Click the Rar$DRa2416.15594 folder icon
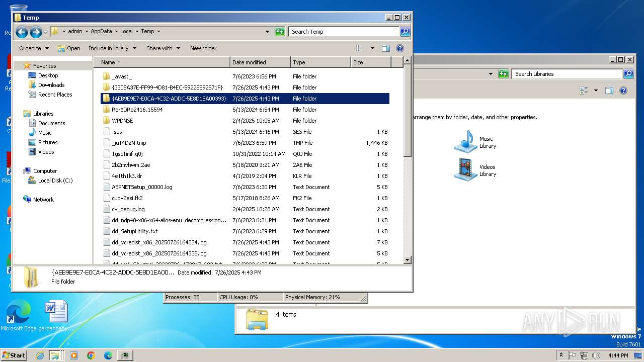The height and width of the screenshot is (362, 644). [106, 110]
